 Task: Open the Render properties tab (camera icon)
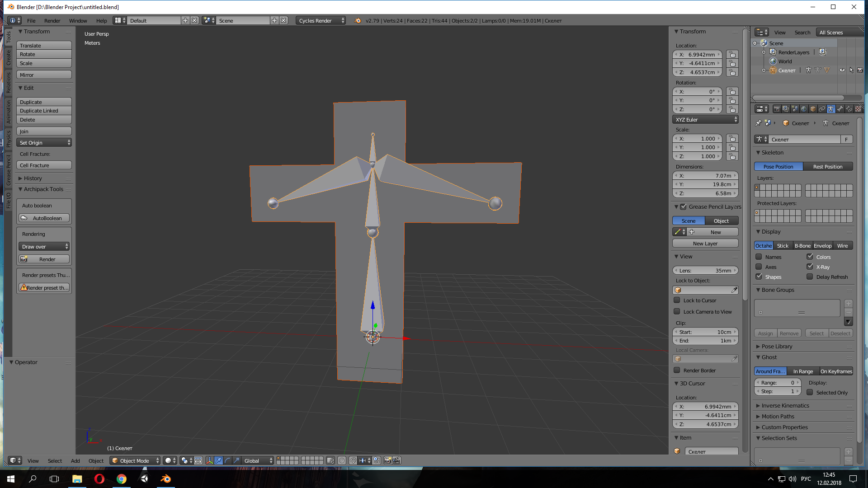coord(777,109)
